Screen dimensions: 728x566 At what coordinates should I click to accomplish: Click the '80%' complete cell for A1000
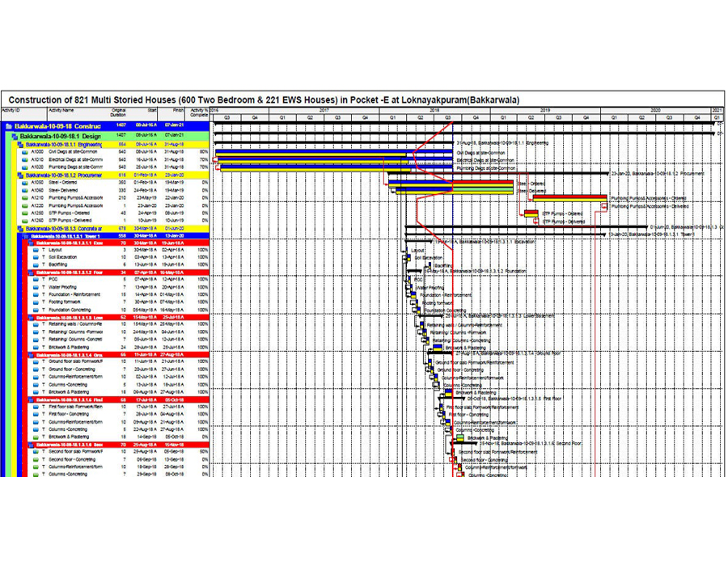pyautogui.click(x=204, y=152)
